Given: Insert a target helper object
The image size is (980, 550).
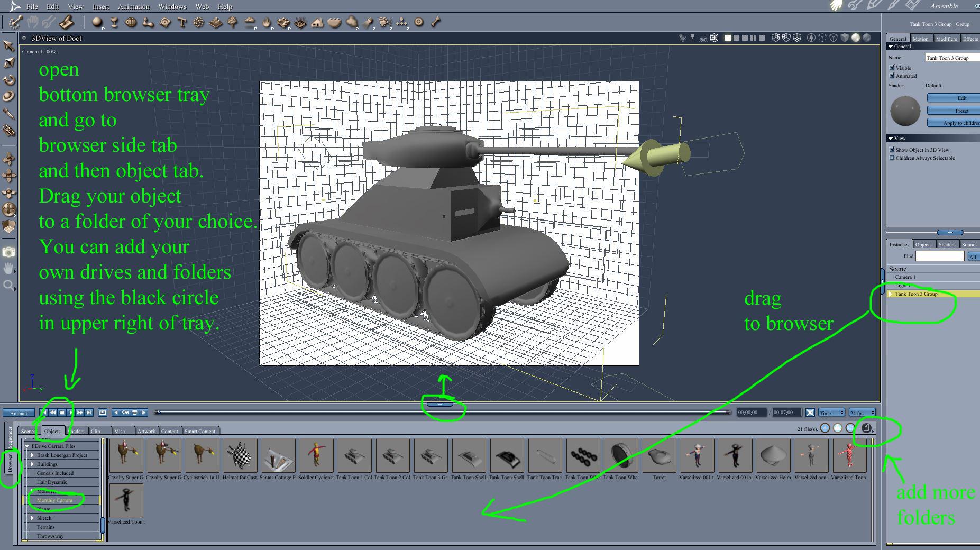Looking at the screenshot, I should [419, 22].
